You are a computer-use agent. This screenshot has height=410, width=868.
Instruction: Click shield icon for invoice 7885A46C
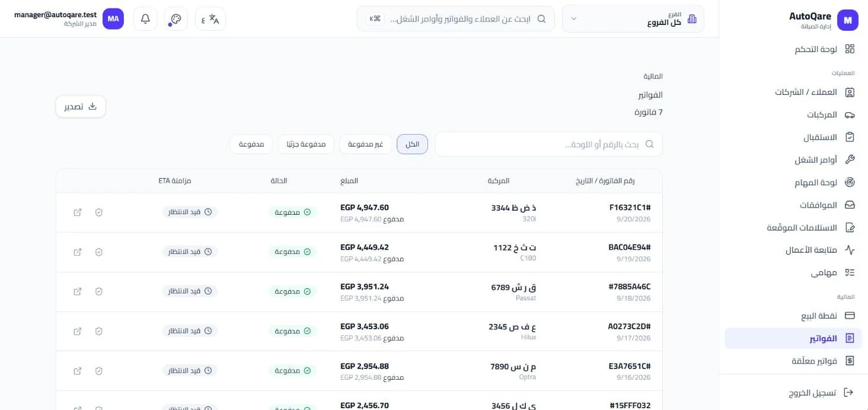pos(99,291)
